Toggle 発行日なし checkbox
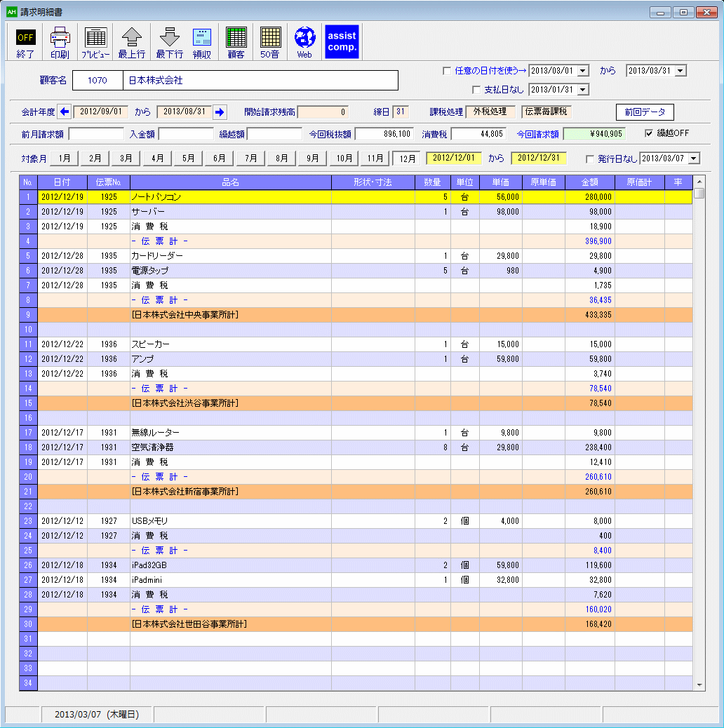 tap(590, 159)
